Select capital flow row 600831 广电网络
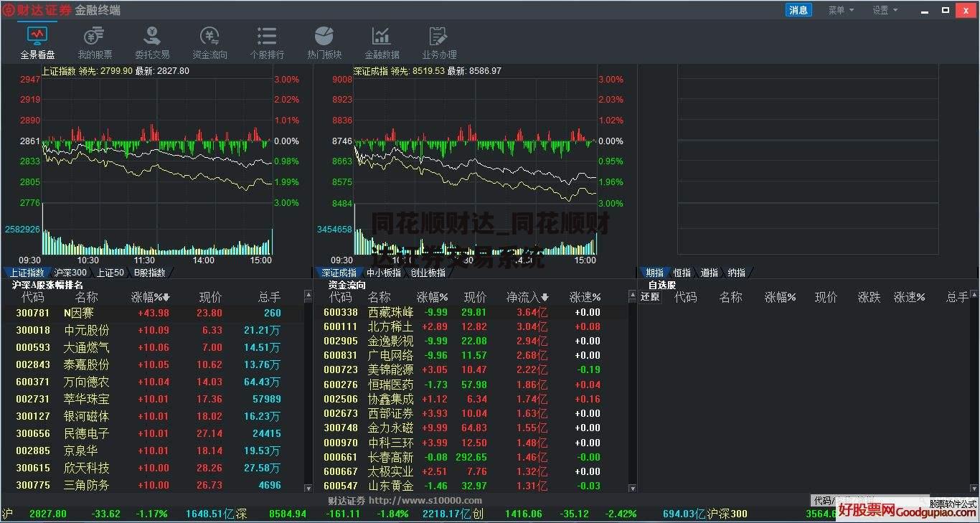This screenshot has width=980, height=523. [473, 355]
